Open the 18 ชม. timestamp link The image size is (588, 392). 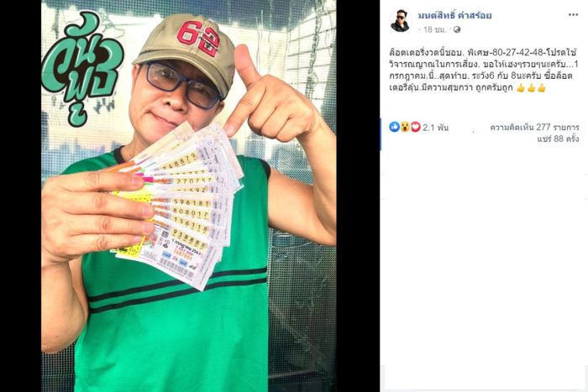pyautogui.click(x=434, y=29)
